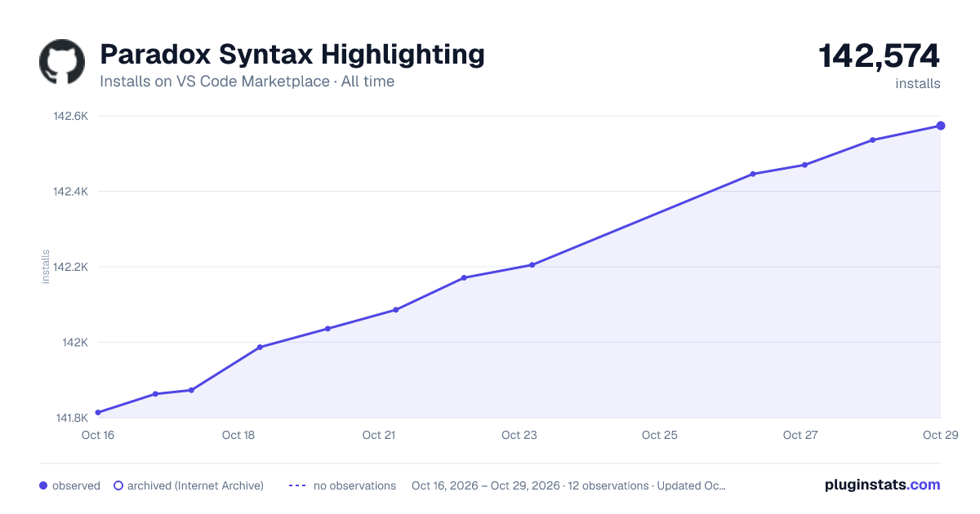Select the data point between Oct 21 and Oct 23

coord(464,278)
